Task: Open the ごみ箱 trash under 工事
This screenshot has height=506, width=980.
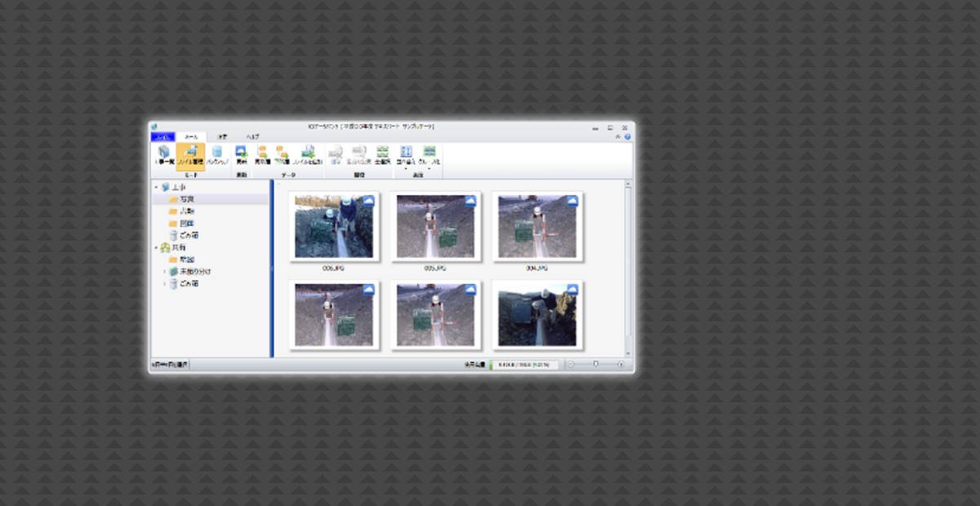Action: (189, 235)
